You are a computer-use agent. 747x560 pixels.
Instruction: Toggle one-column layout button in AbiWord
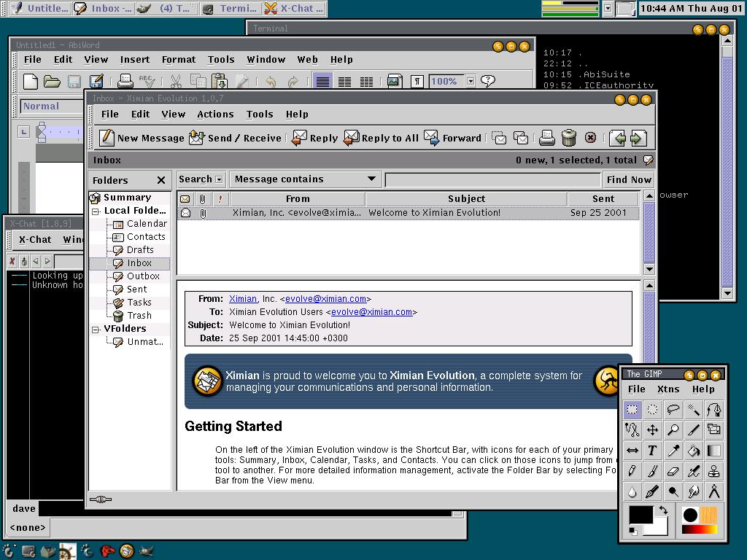pos(322,81)
